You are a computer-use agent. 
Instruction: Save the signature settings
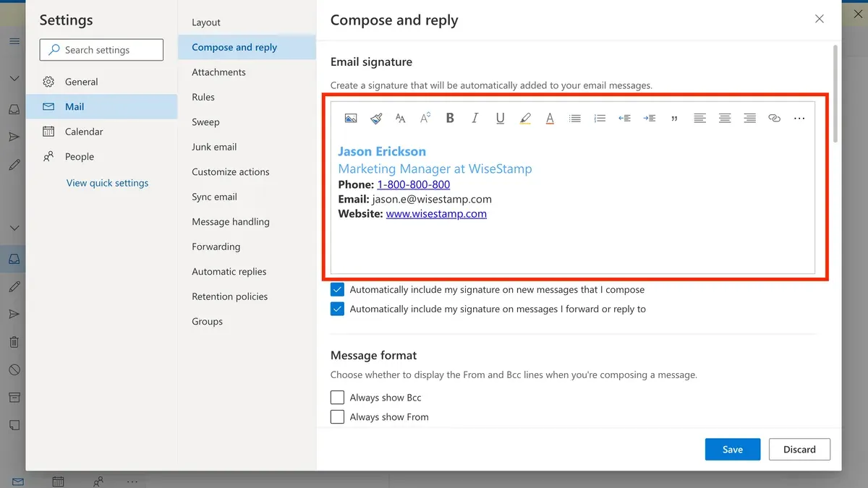click(x=733, y=449)
